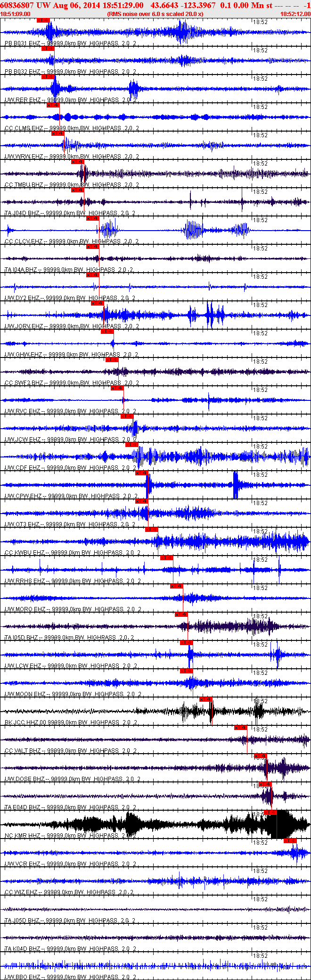The image size is (311, 980).
Task: Click red pick marker on UW WRW trace
Action: click(57, 133)
